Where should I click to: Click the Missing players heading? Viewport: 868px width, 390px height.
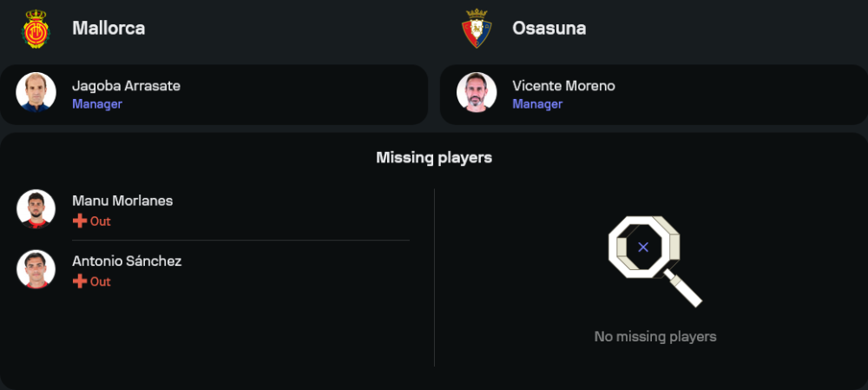(x=434, y=157)
